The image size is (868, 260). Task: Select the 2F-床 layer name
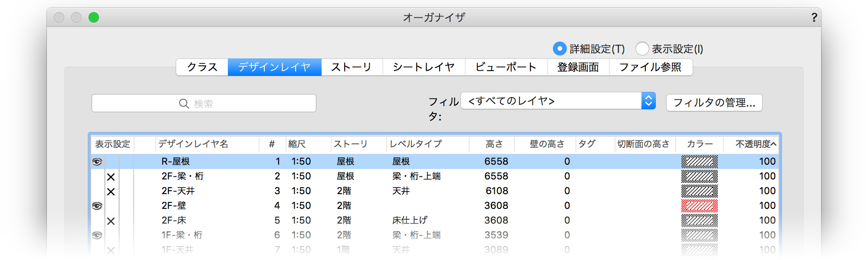pos(174,221)
